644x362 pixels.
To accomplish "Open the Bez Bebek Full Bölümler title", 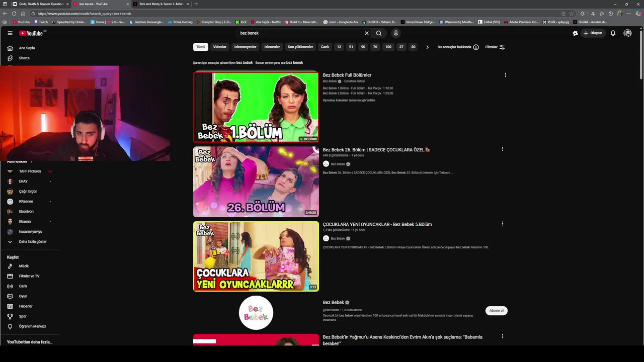I will tap(347, 75).
